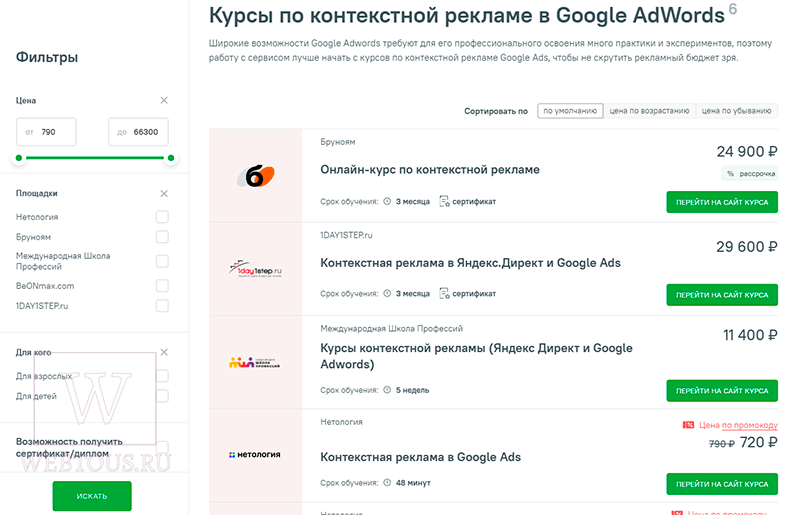Click the price 24 900 ₽

tap(747, 152)
